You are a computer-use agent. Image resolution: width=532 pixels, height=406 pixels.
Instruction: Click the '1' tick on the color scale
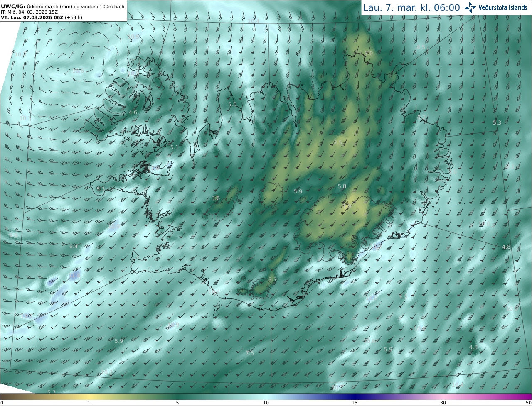(89, 403)
